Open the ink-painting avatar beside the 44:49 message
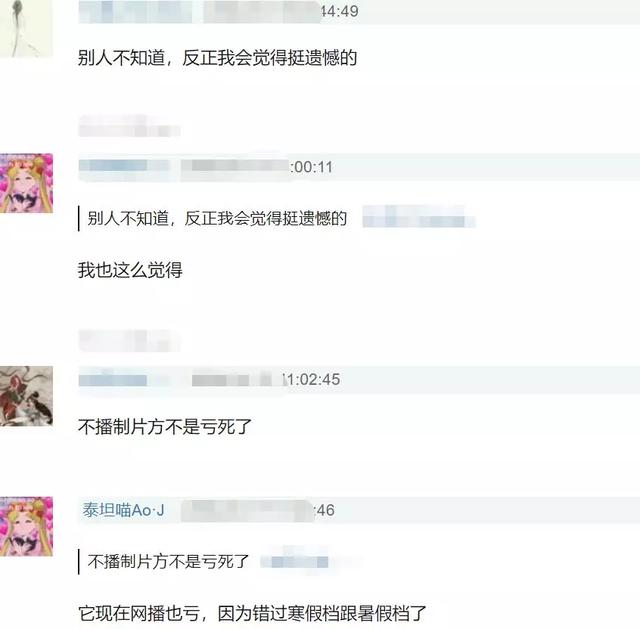The height and width of the screenshot is (629, 640). (x=26, y=28)
